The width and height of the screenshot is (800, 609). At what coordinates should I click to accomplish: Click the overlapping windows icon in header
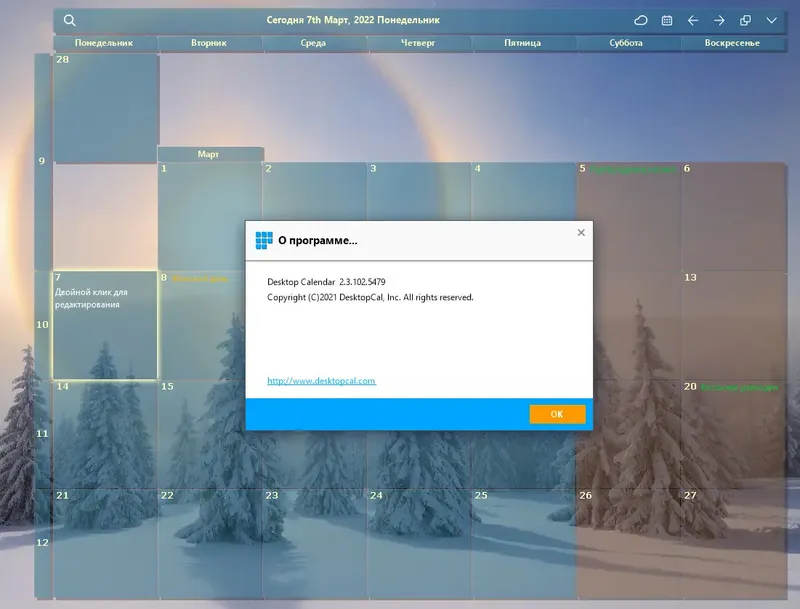click(745, 20)
